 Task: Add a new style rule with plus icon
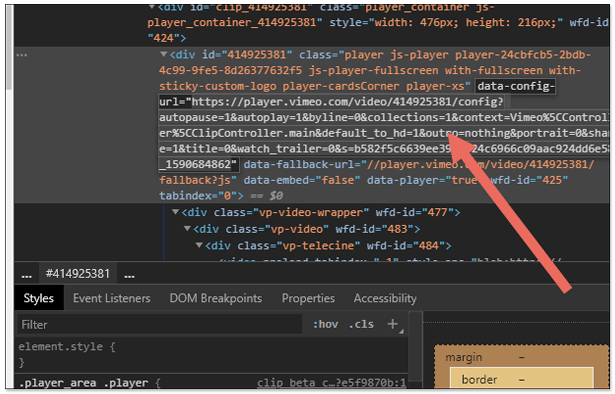pos(393,324)
